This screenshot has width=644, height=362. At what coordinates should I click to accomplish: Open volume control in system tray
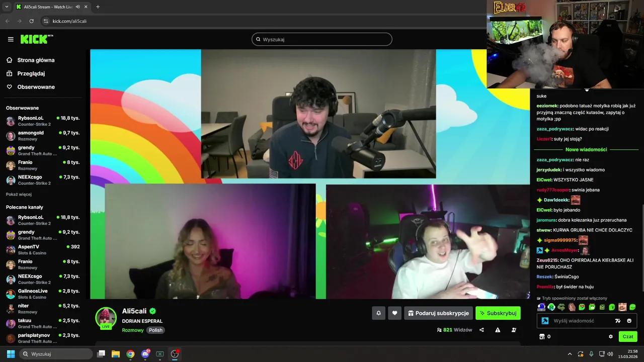(610, 354)
